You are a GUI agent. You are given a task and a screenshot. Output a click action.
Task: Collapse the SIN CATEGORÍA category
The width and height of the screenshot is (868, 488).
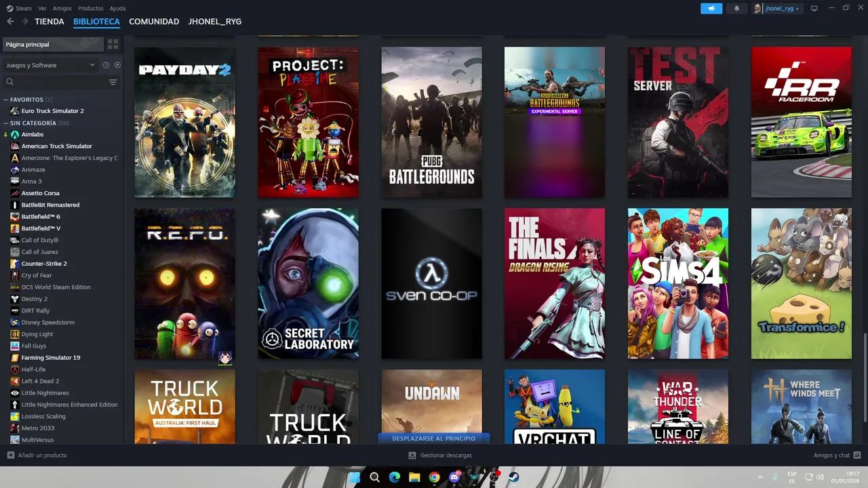tap(6, 123)
